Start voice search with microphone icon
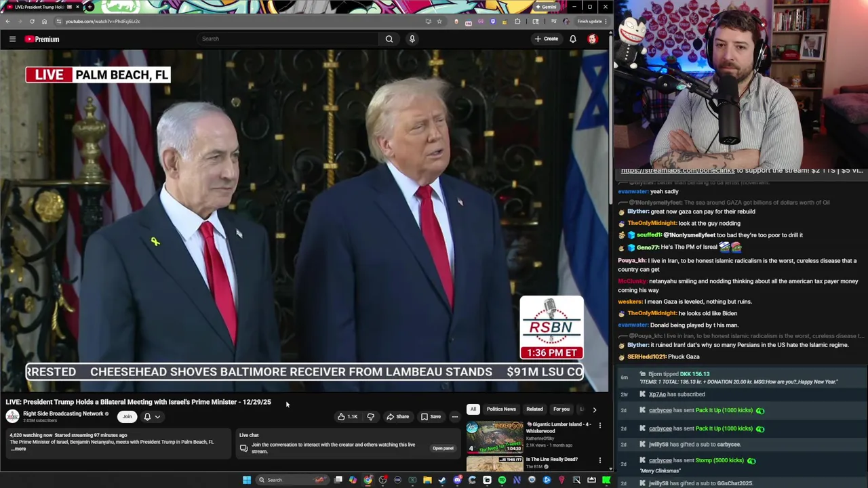The height and width of the screenshot is (488, 868). pos(412,39)
